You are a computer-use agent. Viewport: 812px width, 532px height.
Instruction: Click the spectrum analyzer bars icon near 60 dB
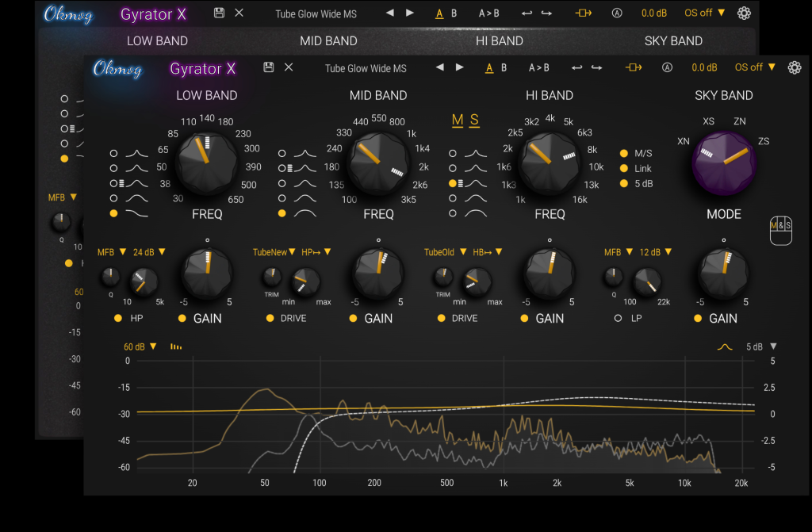pyautogui.click(x=176, y=346)
